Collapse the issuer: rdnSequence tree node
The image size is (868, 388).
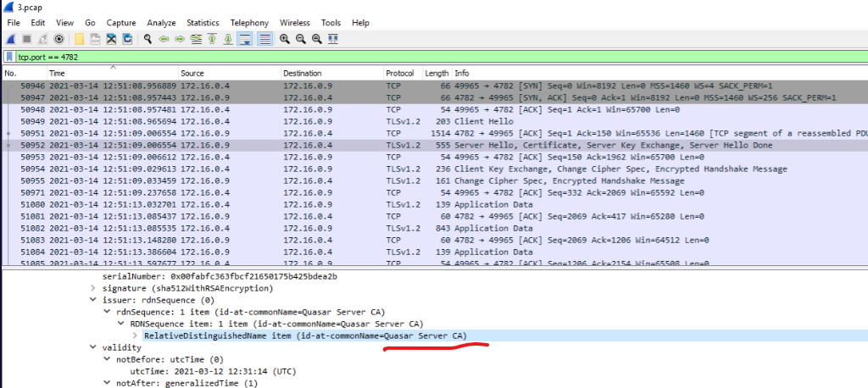click(x=93, y=301)
